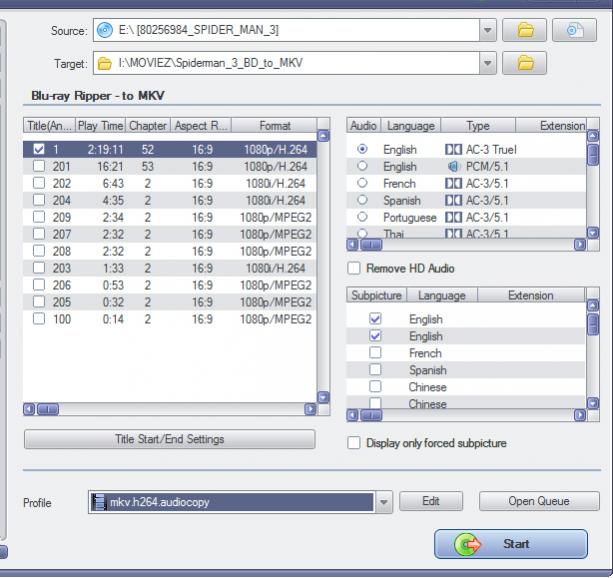Select the French audio track radio button

362,184
